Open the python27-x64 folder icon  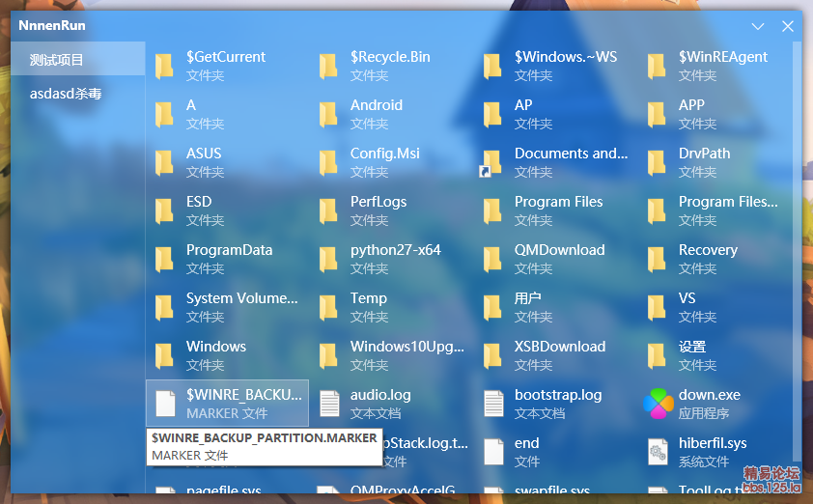click(x=328, y=260)
